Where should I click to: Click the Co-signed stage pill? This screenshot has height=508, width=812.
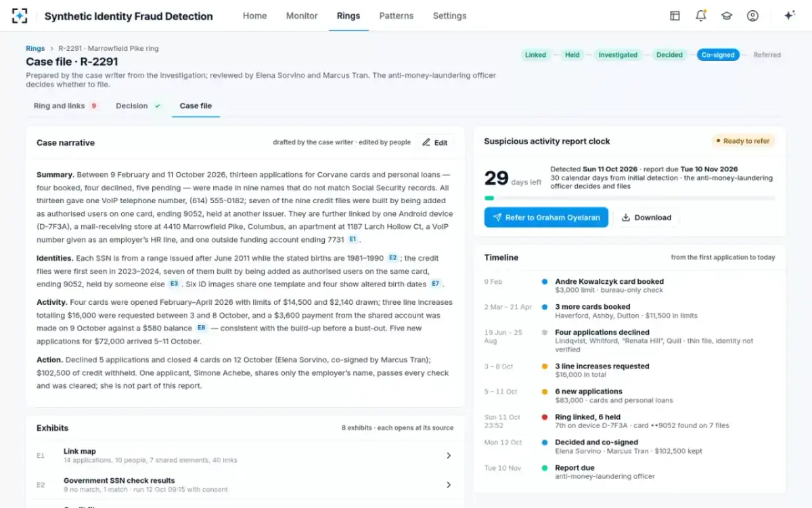(718, 55)
